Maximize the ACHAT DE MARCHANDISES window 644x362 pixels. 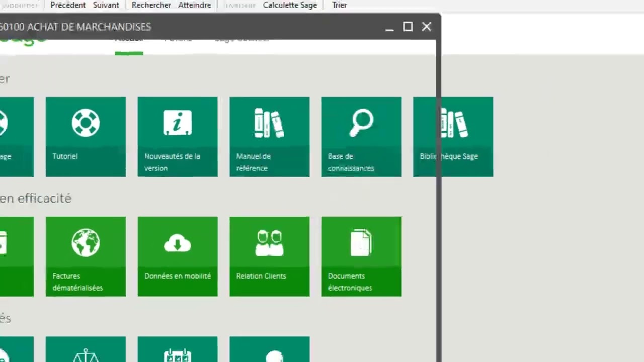(x=408, y=27)
